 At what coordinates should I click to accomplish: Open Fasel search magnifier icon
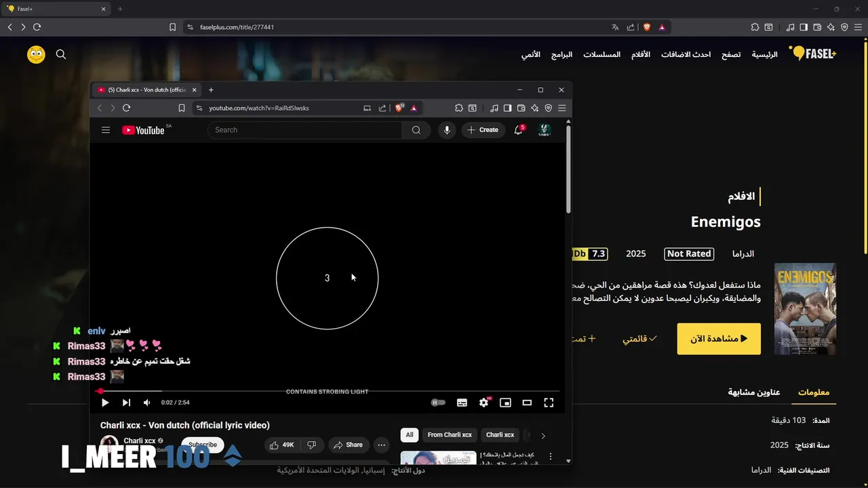61,54
